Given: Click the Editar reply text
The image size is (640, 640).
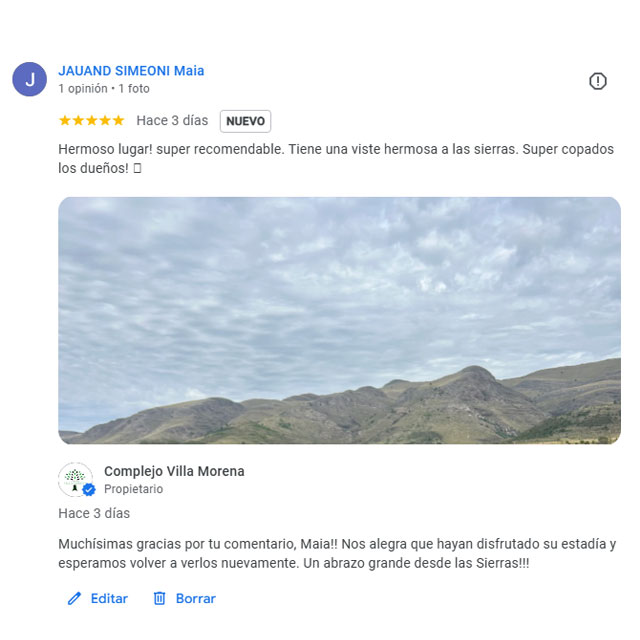Looking at the screenshot, I should [109, 598].
